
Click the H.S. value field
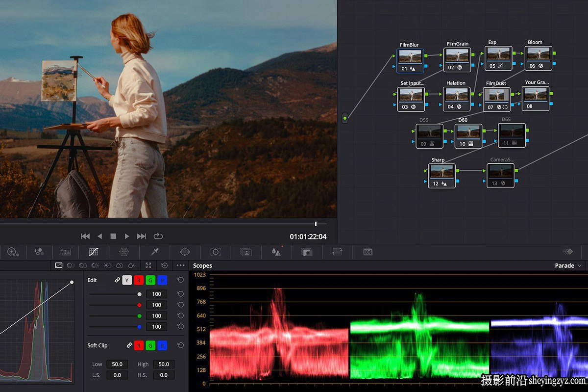pos(164,375)
